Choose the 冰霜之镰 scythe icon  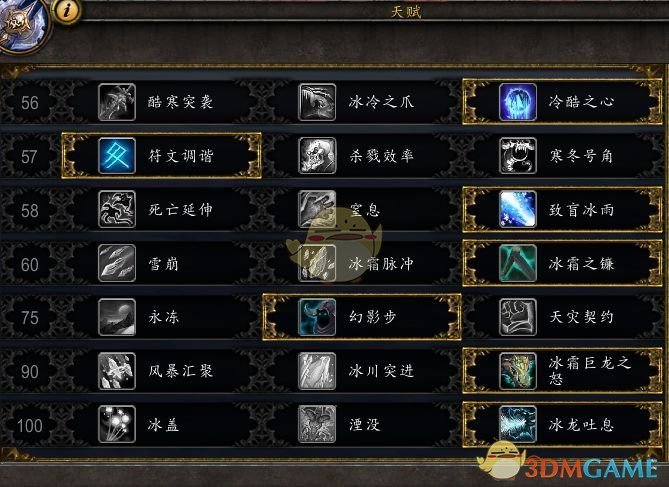(x=518, y=263)
